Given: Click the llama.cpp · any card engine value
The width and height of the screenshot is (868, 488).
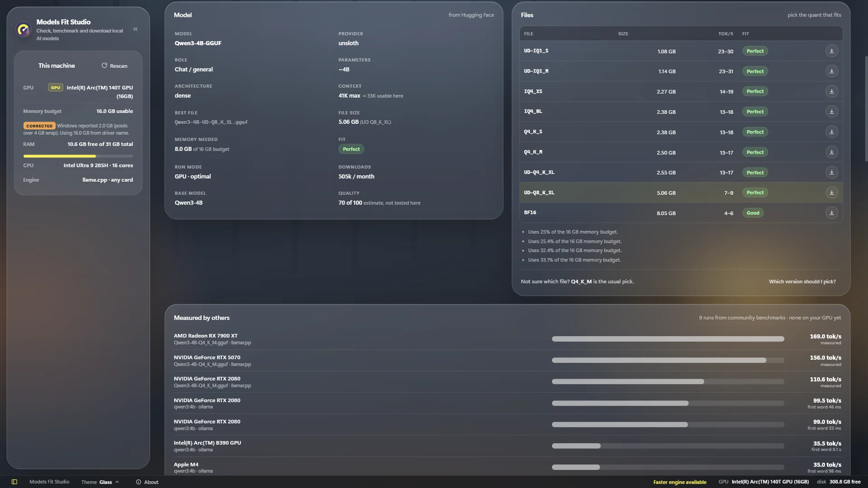Looking at the screenshot, I should pos(108,180).
